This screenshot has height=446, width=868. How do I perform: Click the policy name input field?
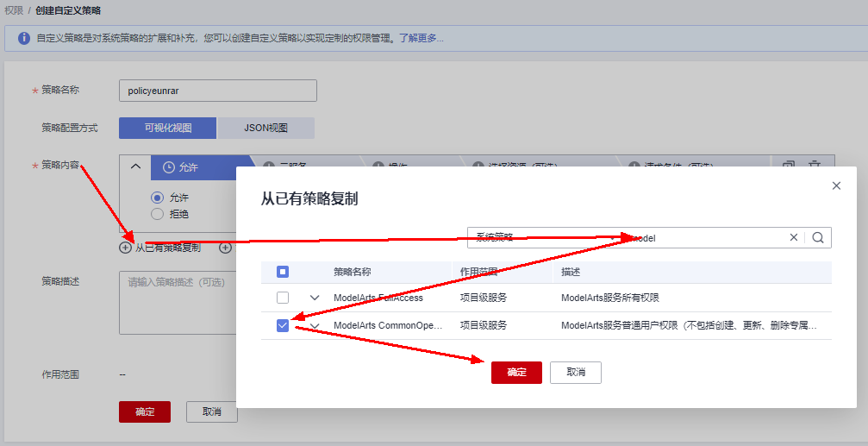(218, 91)
